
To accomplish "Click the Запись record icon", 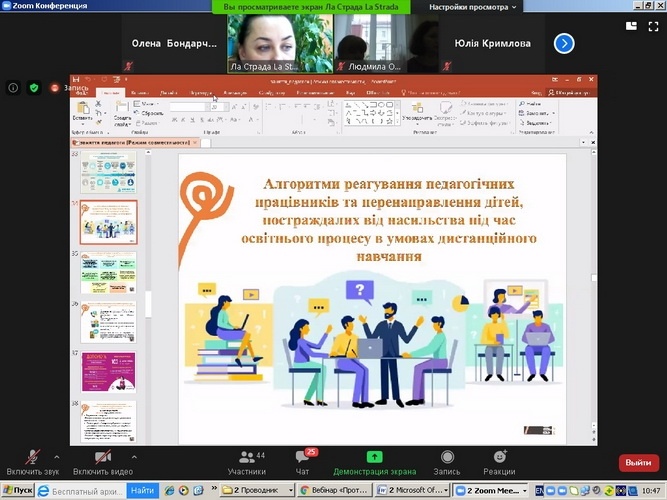I will [447, 461].
